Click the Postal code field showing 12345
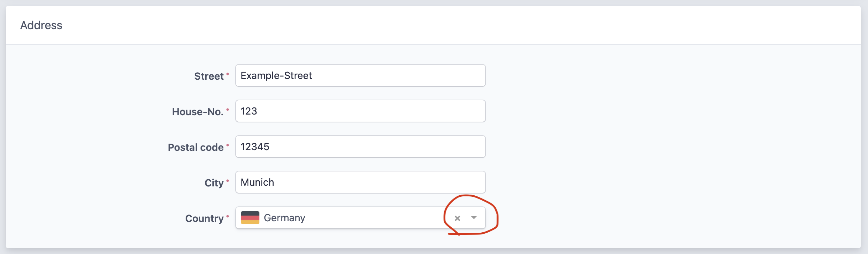Screen dimensions: 868x254 pos(360,147)
